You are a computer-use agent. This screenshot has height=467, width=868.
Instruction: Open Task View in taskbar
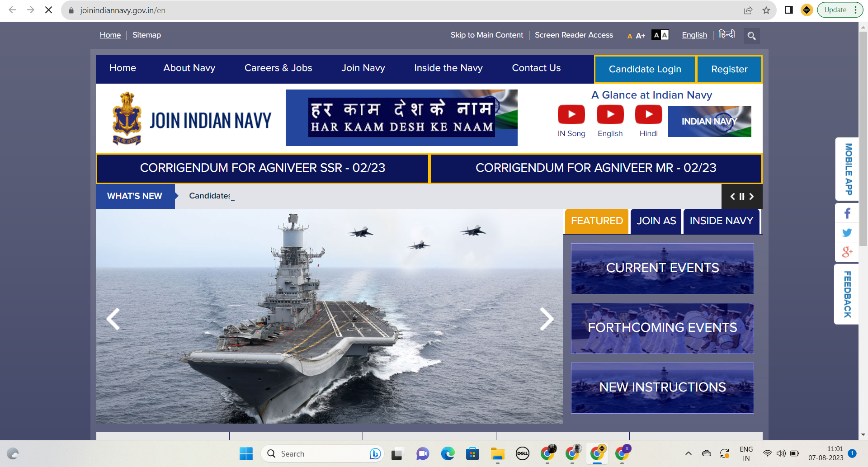point(397,453)
